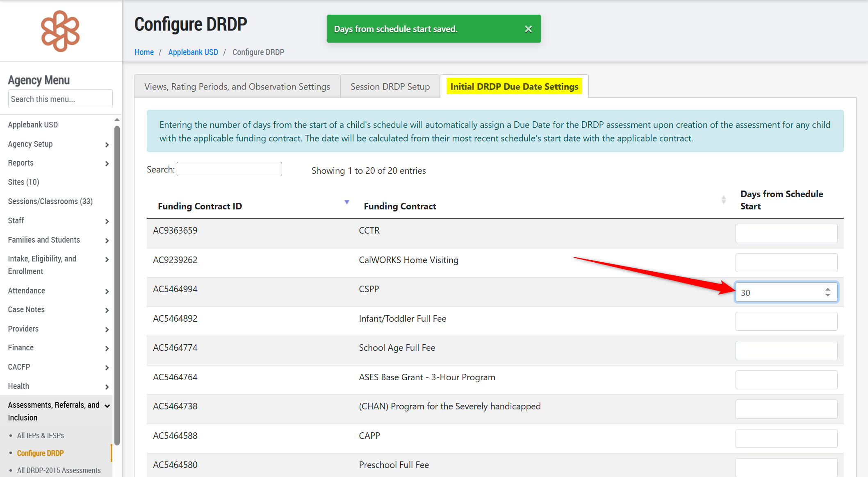Focus the Search this menu box
Viewport: 868px width, 477px height.
pos(60,99)
